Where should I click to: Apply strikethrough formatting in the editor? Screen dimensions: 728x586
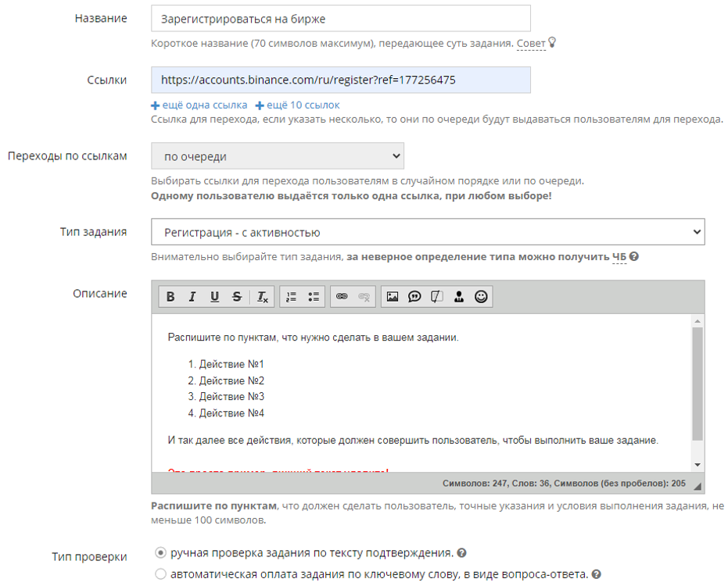click(x=237, y=296)
